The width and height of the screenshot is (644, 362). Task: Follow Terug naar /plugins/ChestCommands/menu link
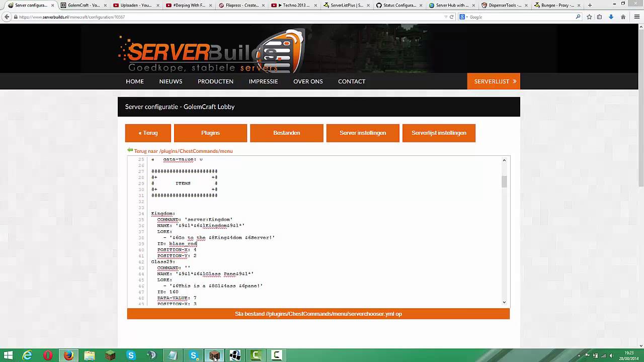183,151
